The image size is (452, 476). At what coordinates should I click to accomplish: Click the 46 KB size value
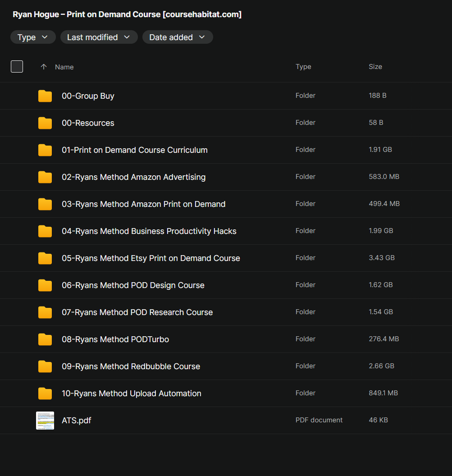(x=378, y=420)
